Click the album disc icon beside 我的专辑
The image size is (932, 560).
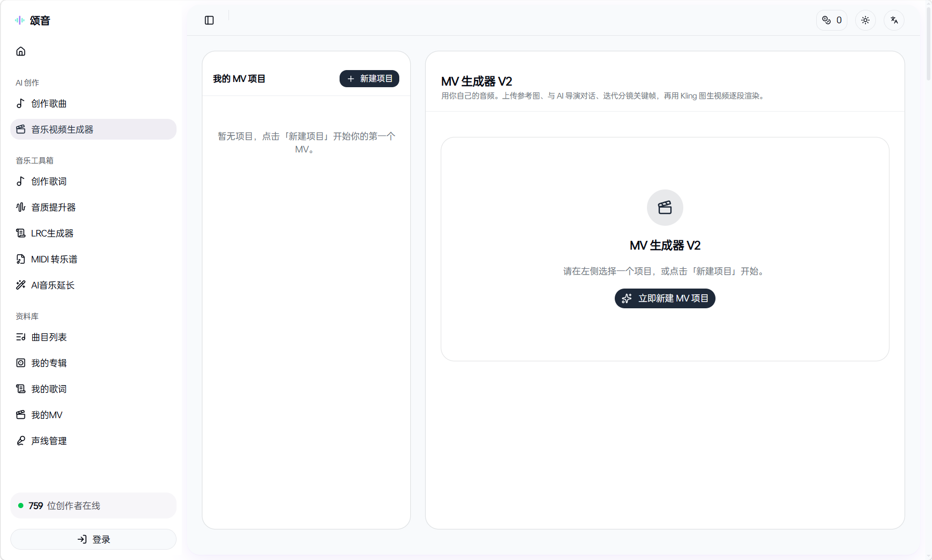pos(21,363)
